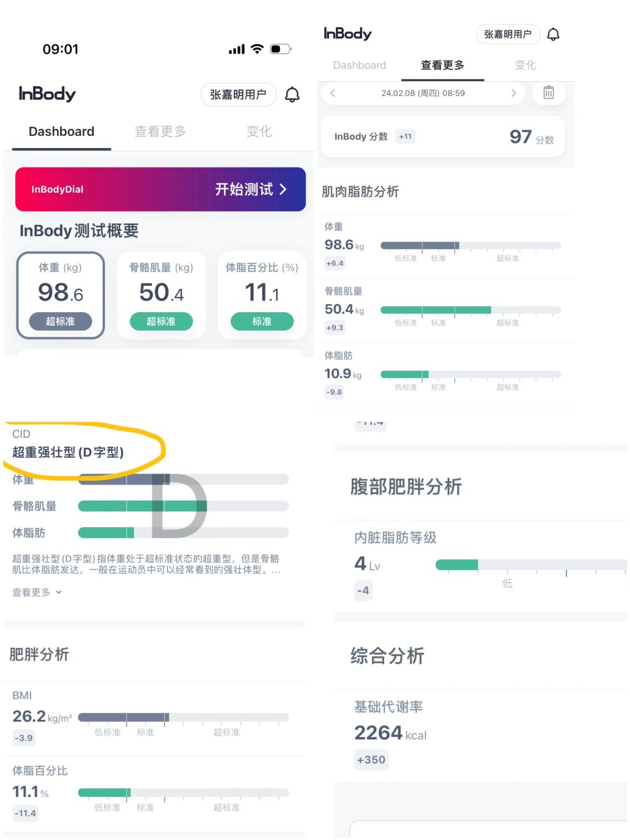
Task: Tap the 标准 badge under 体脂百分比 card
Action: (262, 321)
